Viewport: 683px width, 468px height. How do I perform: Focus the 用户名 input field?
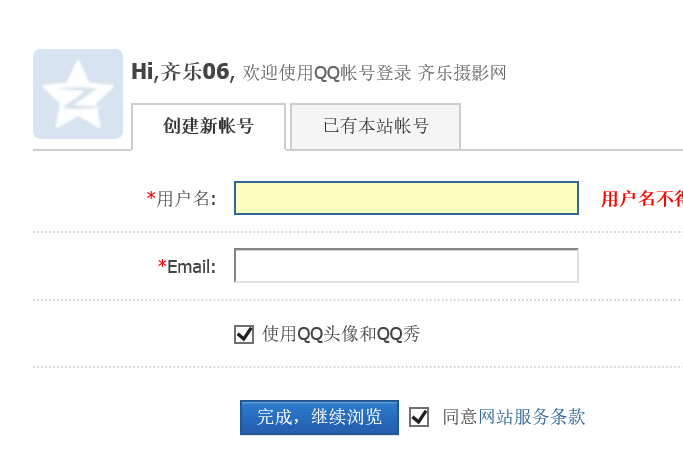[406, 198]
